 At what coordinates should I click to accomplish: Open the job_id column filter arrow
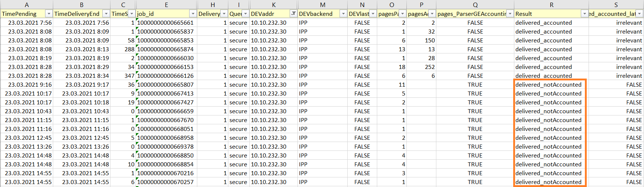(x=193, y=14)
